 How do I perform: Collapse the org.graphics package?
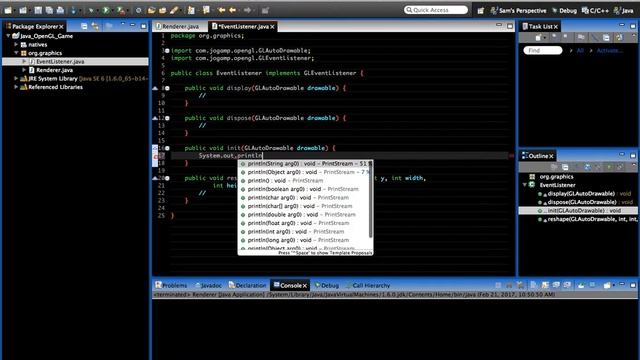click(16, 53)
